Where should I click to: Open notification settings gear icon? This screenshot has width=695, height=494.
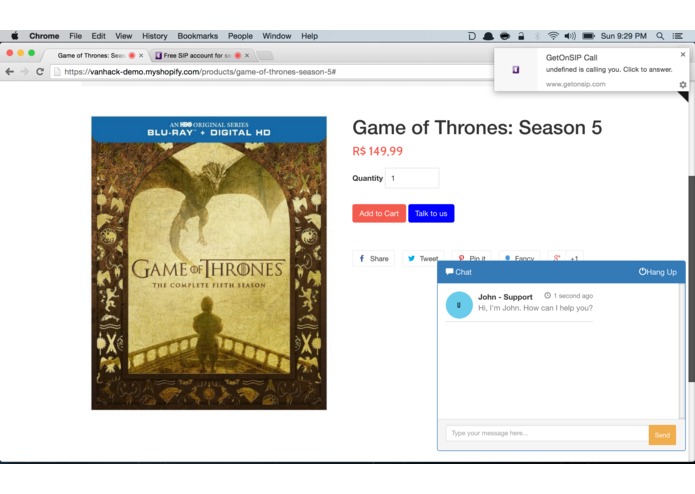pos(683,84)
